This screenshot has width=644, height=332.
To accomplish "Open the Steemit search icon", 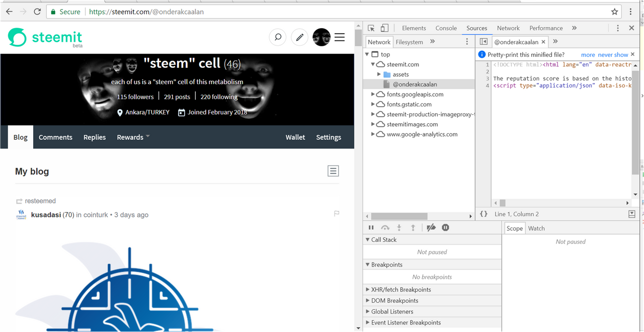I will pyautogui.click(x=278, y=37).
